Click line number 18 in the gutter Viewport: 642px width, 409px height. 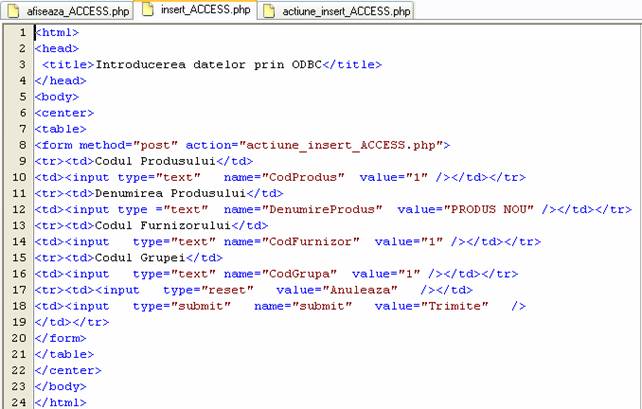(x=19, y=306)
